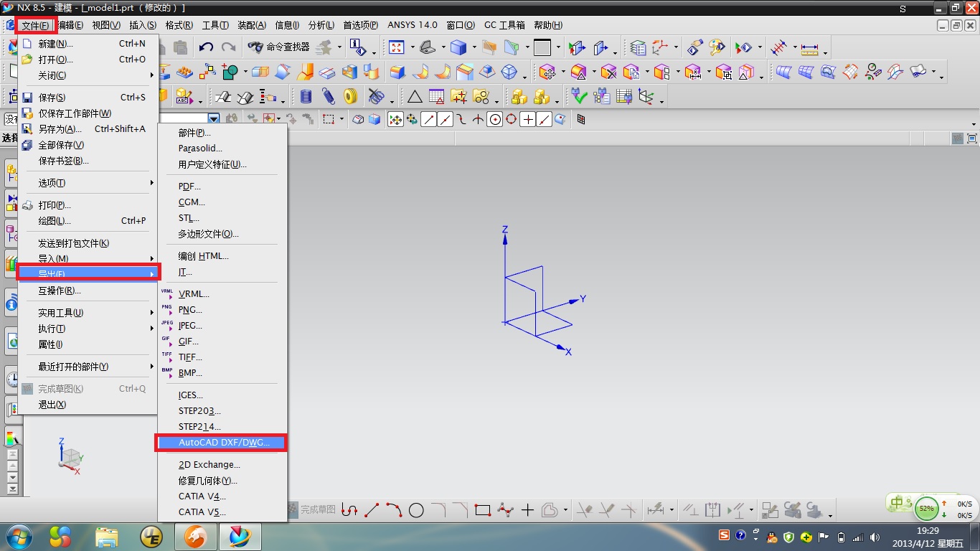Choose AutoCAD DXF/DWG export option
The height and width of the screenshot is (551, 980).
click(x=222, y=443)
